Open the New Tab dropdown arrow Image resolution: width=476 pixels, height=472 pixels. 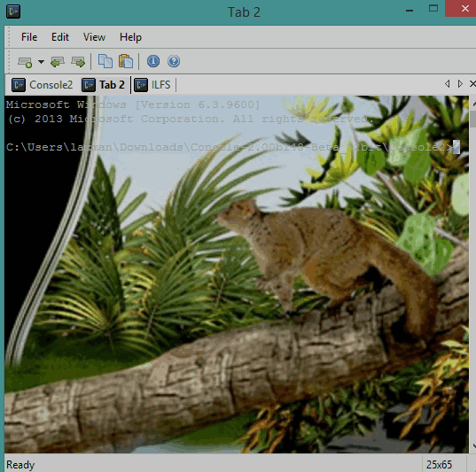coord(41,62)
